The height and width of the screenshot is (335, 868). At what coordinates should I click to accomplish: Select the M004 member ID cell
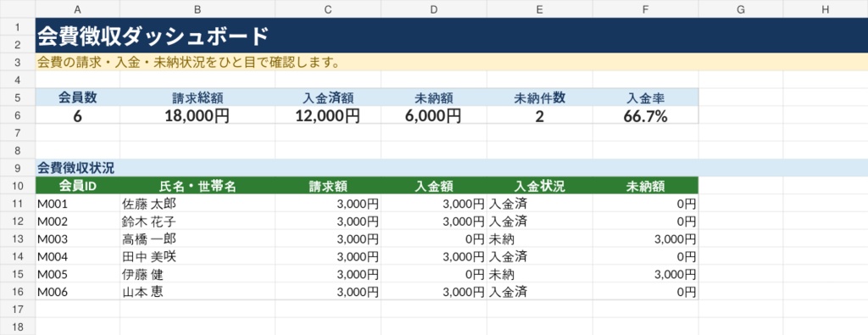pos(77,256)
